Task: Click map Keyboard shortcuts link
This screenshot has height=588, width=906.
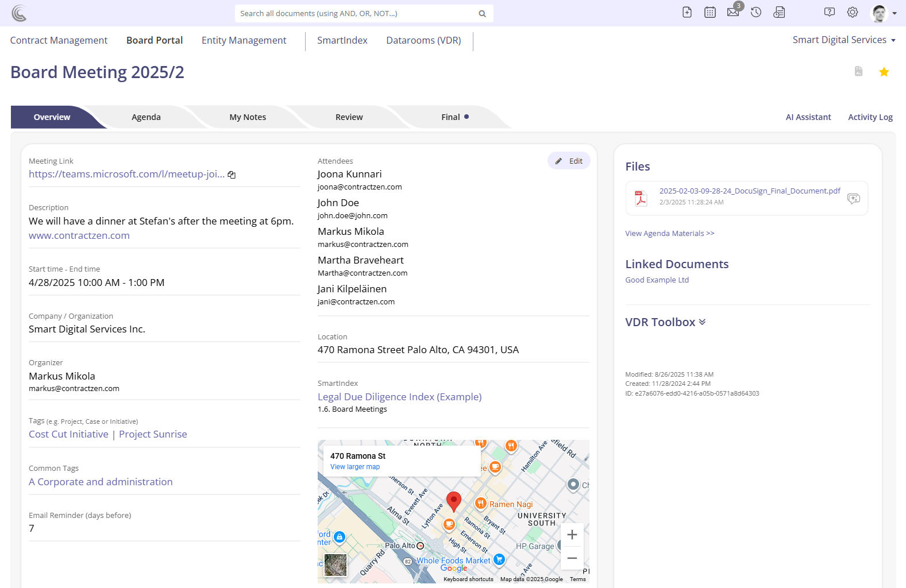Action: pos(468,579)
